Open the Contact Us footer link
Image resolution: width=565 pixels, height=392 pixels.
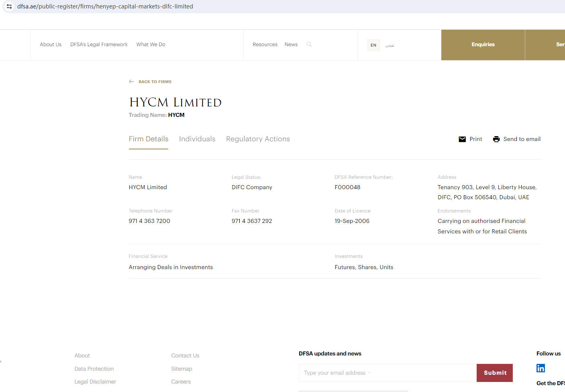pos(185,355)
